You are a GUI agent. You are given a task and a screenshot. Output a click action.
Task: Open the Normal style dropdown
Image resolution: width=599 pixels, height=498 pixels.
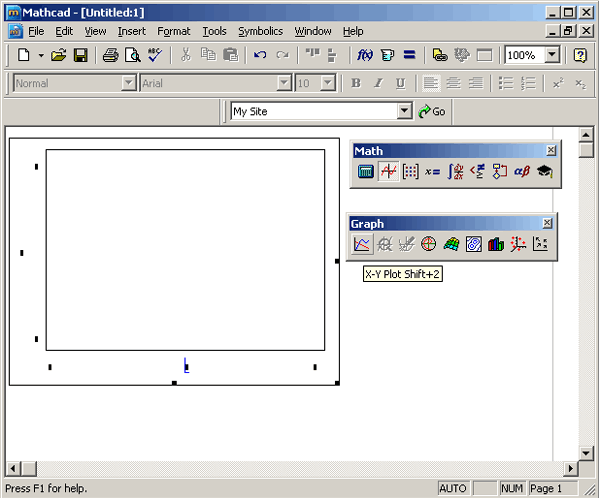(129, 83)
